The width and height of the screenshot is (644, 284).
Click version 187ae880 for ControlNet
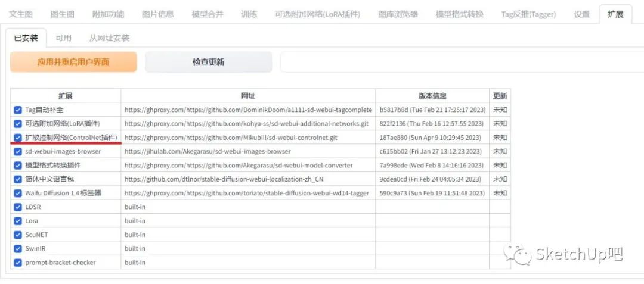(430, 138)
